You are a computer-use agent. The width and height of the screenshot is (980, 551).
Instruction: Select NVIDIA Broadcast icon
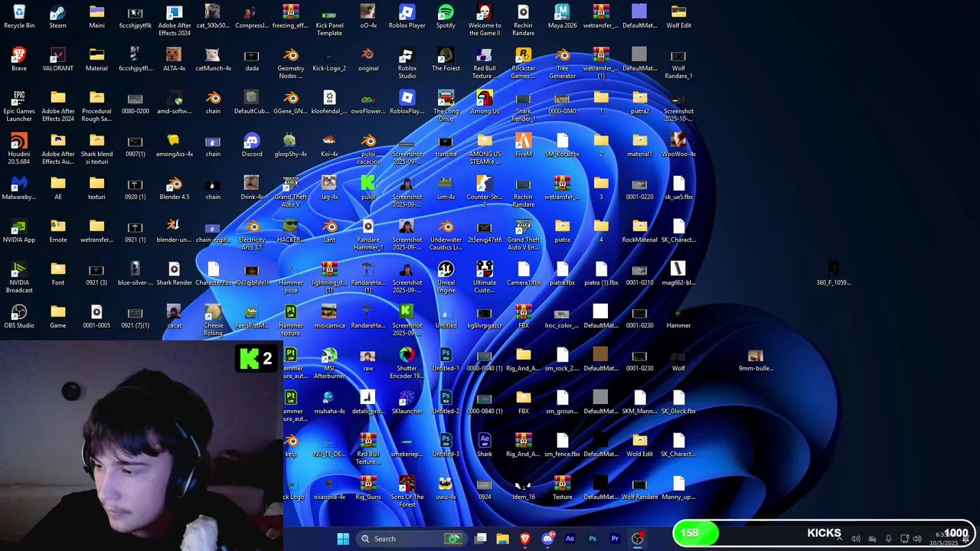(19, 278)
